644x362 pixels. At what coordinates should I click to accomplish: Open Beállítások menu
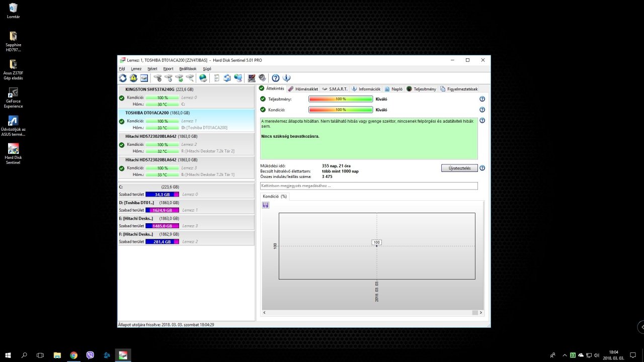(188, 68)
